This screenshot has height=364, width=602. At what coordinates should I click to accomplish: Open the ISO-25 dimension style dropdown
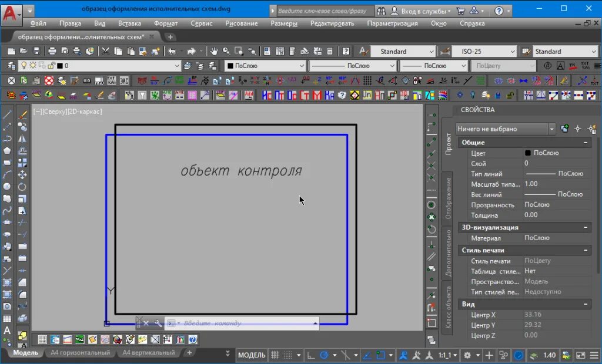tap(512, 52)
